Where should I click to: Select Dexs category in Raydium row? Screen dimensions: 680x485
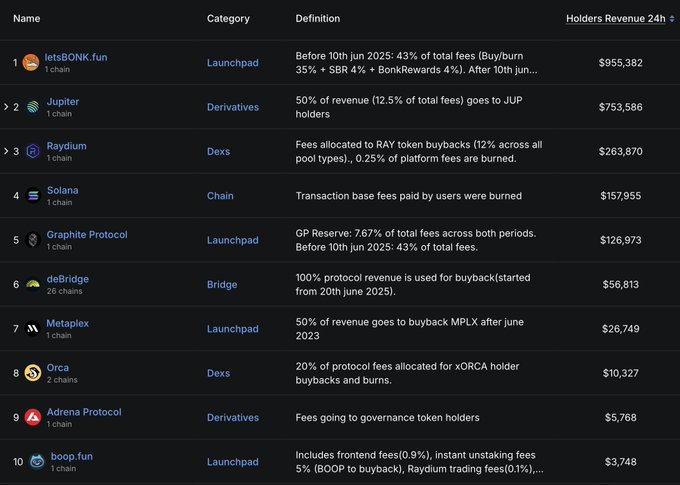[219, 151]
